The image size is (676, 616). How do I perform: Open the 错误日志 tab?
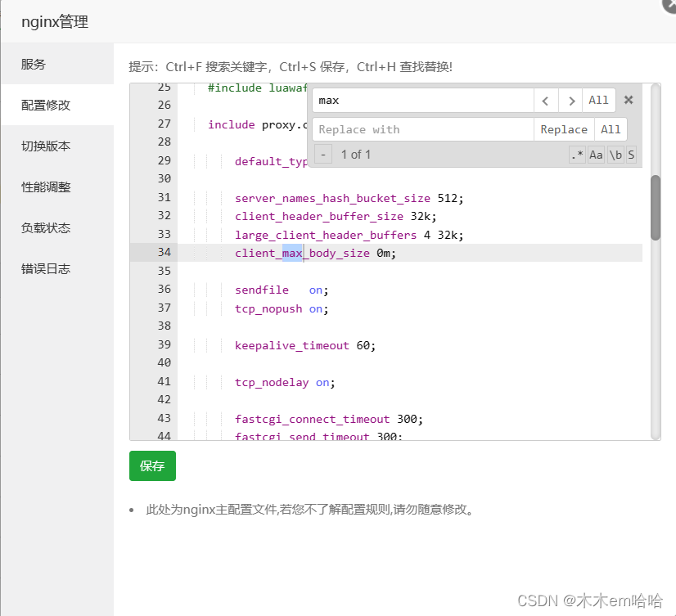[x=46, y=269]
